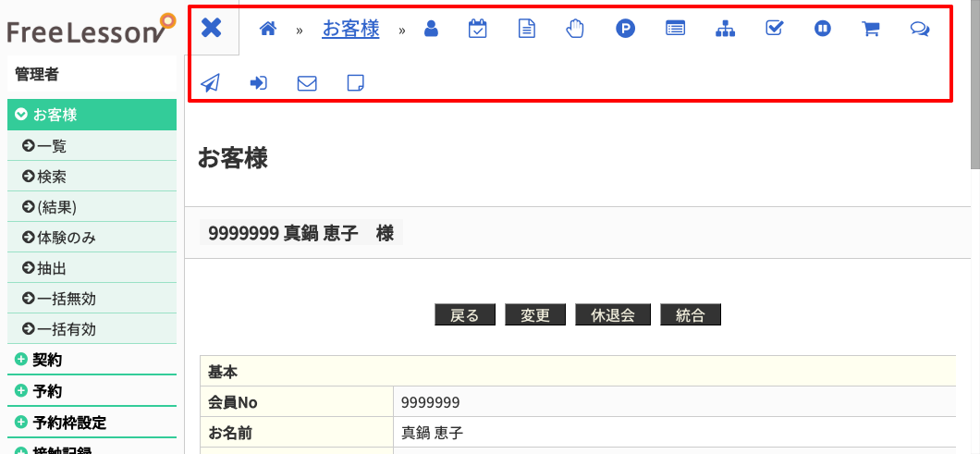The width and height of the screenshot is (980, 454).
Task: Open the chat bubbles icon
Action: click(x=919, y=29)
